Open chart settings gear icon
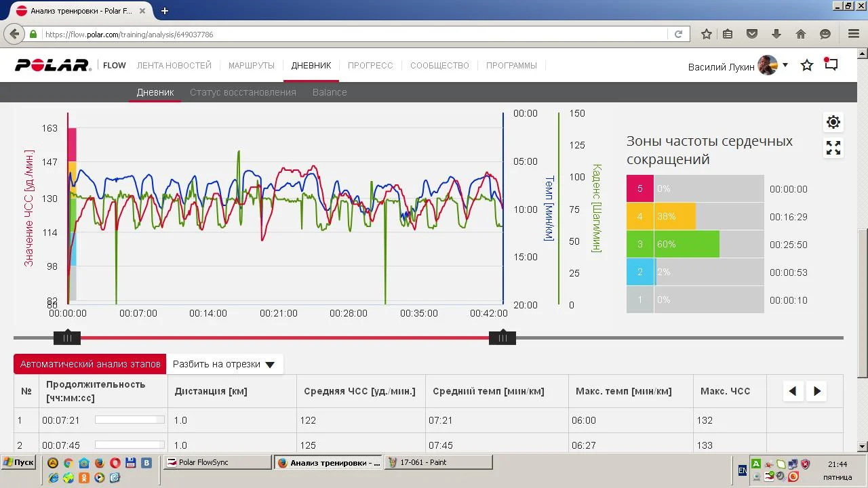This screenshot has height=488, width=868. coord(833,122)
